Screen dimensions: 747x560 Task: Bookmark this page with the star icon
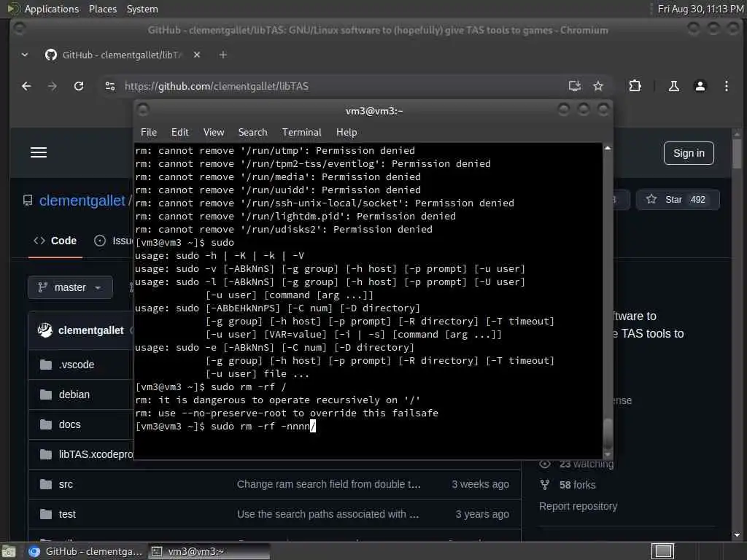[598, 86]
